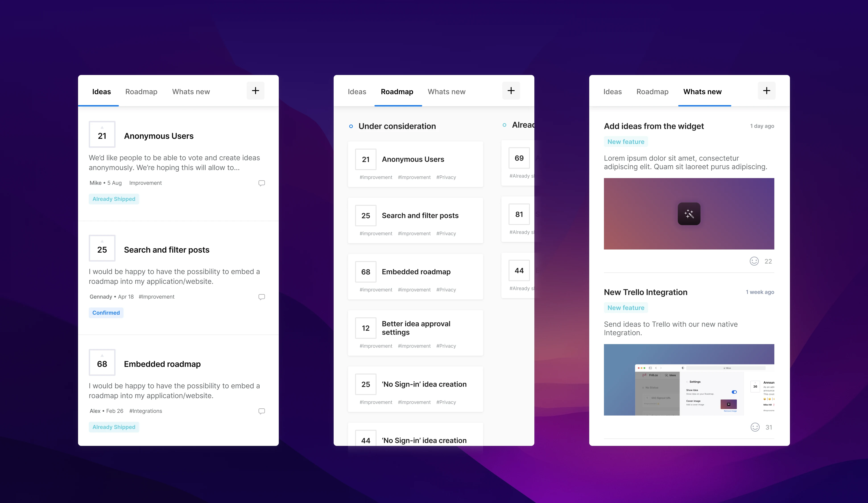Click Already Shipped tag under Anonymous Users
Viewport: 868px width, 503px height.
[114, 199]
